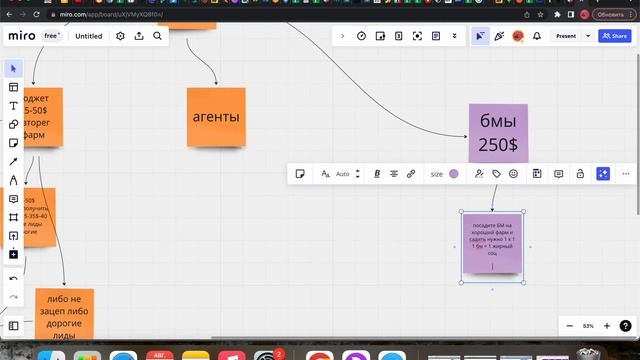
Task: Edit sticky note author icon
Action: coord(479,174)
